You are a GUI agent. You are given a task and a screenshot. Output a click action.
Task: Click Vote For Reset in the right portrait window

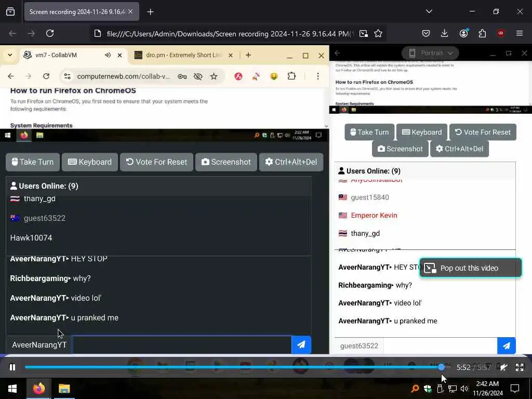[x=483, y=132]
